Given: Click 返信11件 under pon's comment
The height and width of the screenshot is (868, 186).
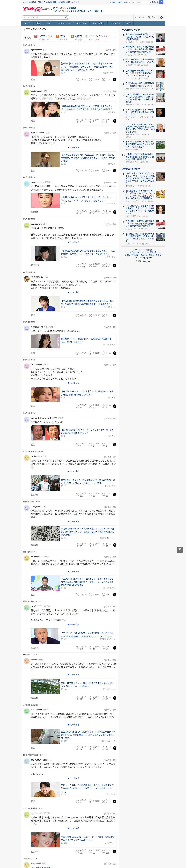Looking at the screenshot, I should [x=35, y=648].
